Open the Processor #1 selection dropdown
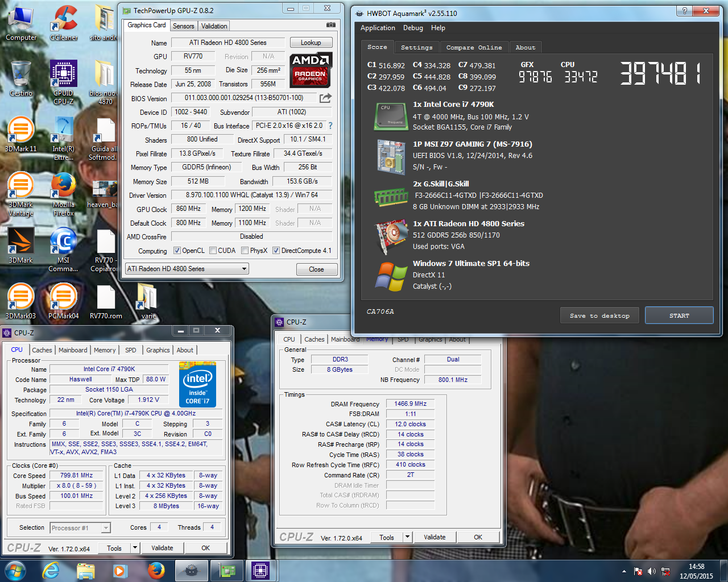The height and width of the screenshot is (582, 728). click(80, 528)
